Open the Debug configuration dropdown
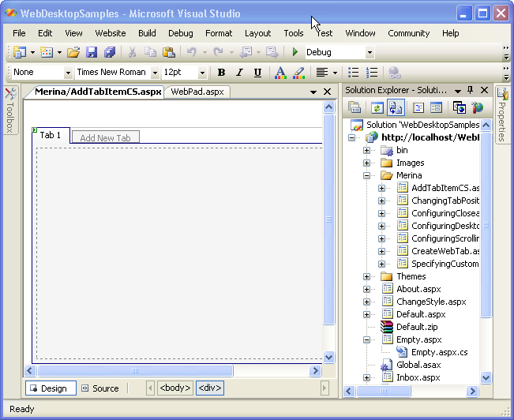The image size is (514, 420). point(369,53)
